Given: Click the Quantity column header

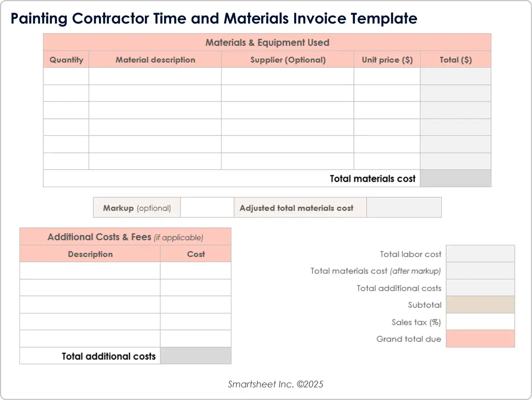Looking at the screenshot, I should (66, 60).
